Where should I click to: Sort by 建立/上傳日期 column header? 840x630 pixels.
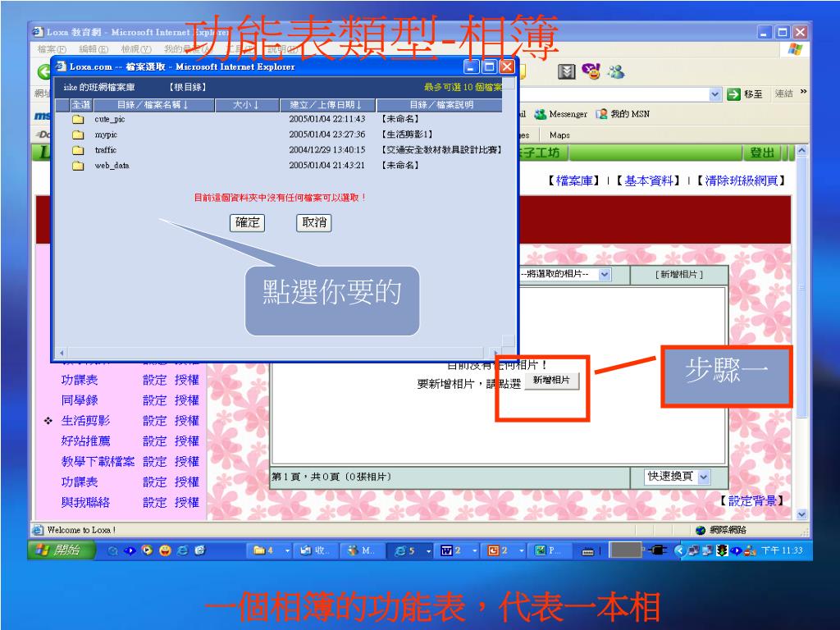click(x=326, y=104)
